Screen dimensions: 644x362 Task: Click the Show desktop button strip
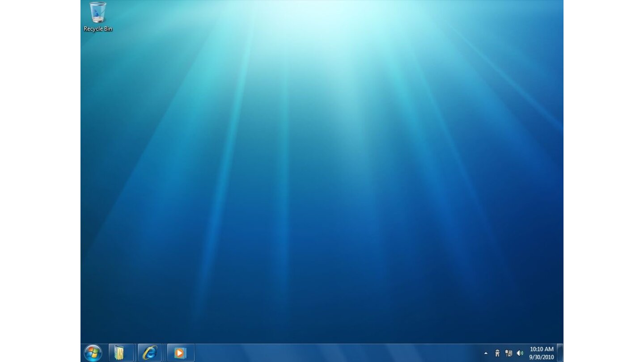(x=560, y=353)
